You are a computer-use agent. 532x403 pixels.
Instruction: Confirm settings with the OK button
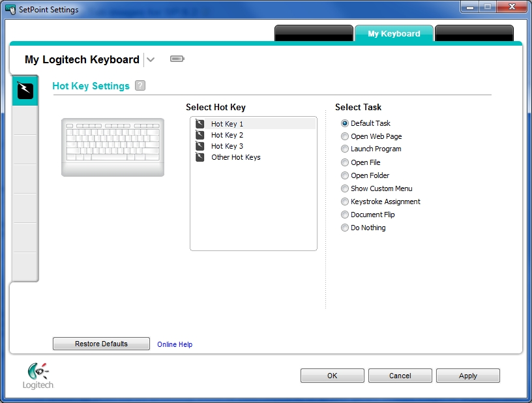pos(332,376)
